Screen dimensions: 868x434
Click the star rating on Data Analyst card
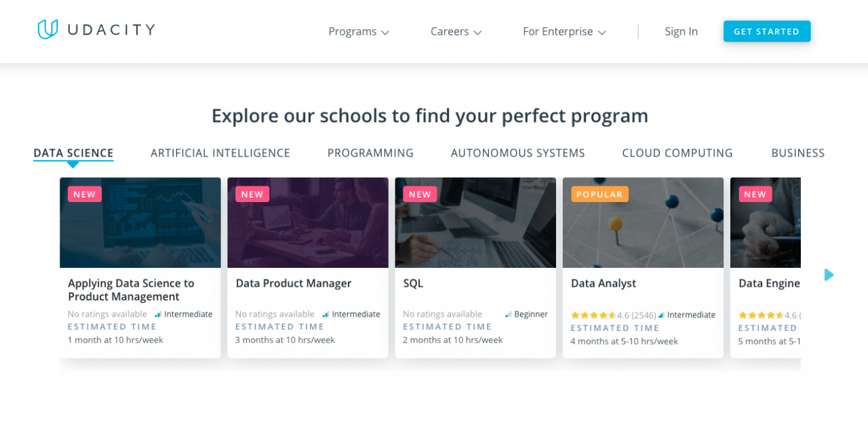pyautogui.click(x=593, y=315)
